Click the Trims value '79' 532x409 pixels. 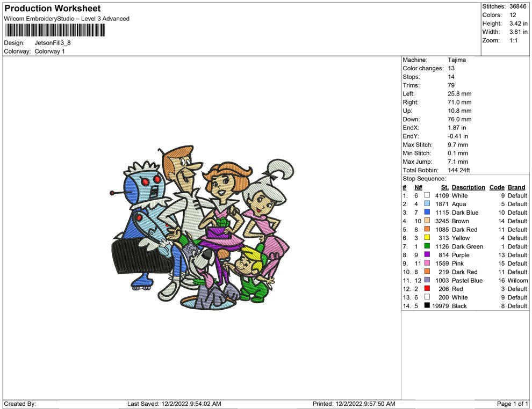[x=451, y=85]
